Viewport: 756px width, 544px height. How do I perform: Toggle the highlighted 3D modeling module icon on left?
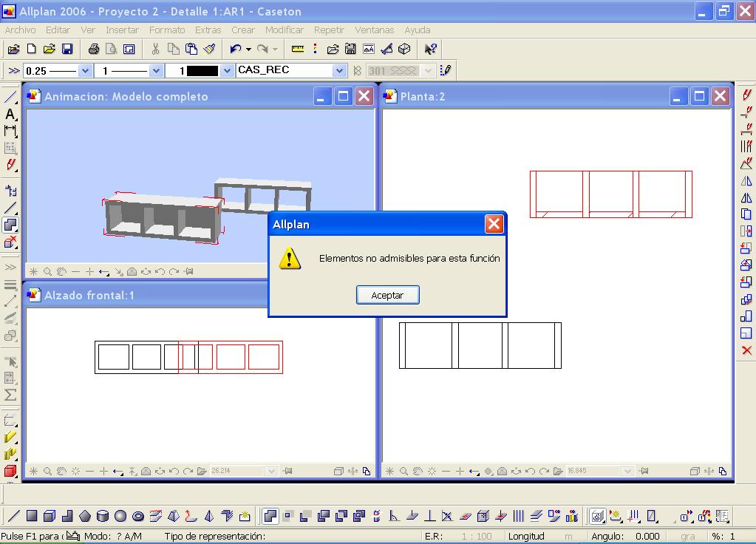click(x=10, y=225)
